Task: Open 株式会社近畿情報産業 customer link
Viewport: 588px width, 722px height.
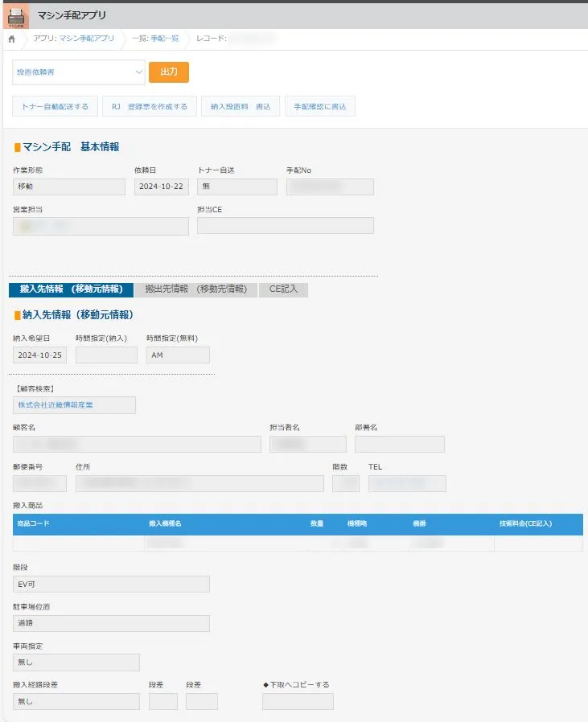Action: (x=74, y=405)
